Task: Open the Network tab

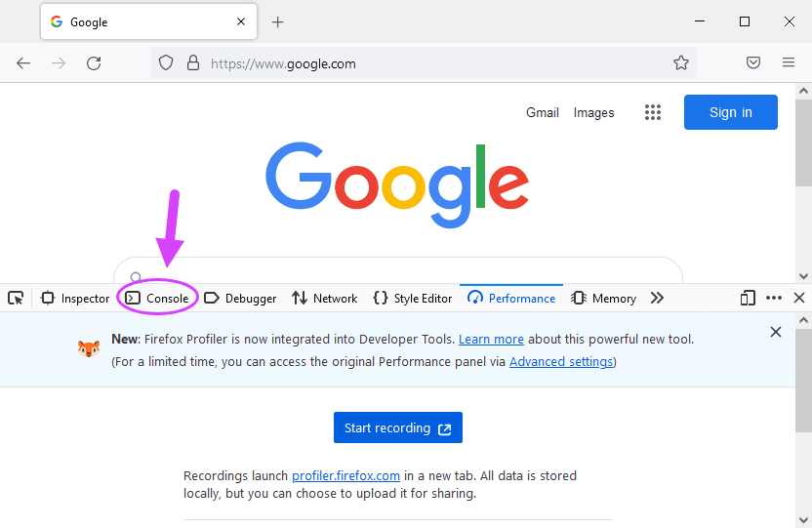Action: tap(324, 299)
